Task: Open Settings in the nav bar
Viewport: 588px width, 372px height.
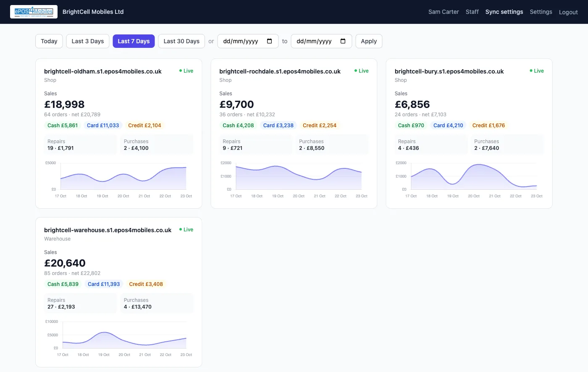Action: 541,12
